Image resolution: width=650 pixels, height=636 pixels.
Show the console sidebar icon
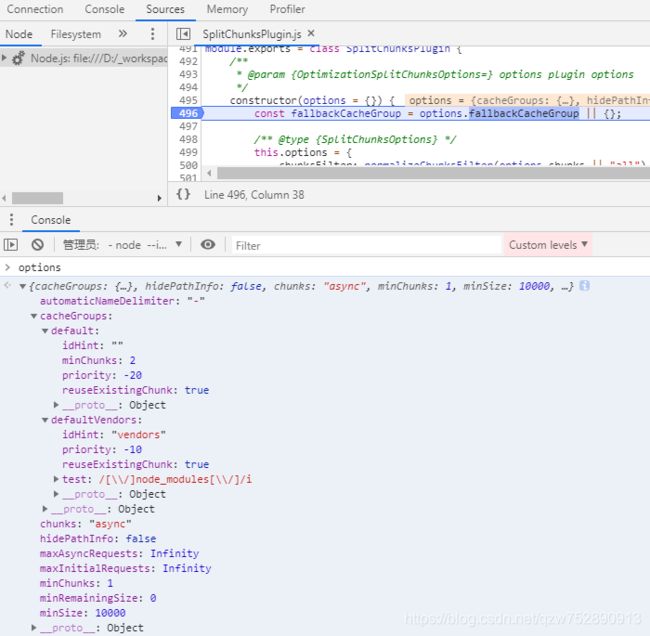click(x=11, y=245)
